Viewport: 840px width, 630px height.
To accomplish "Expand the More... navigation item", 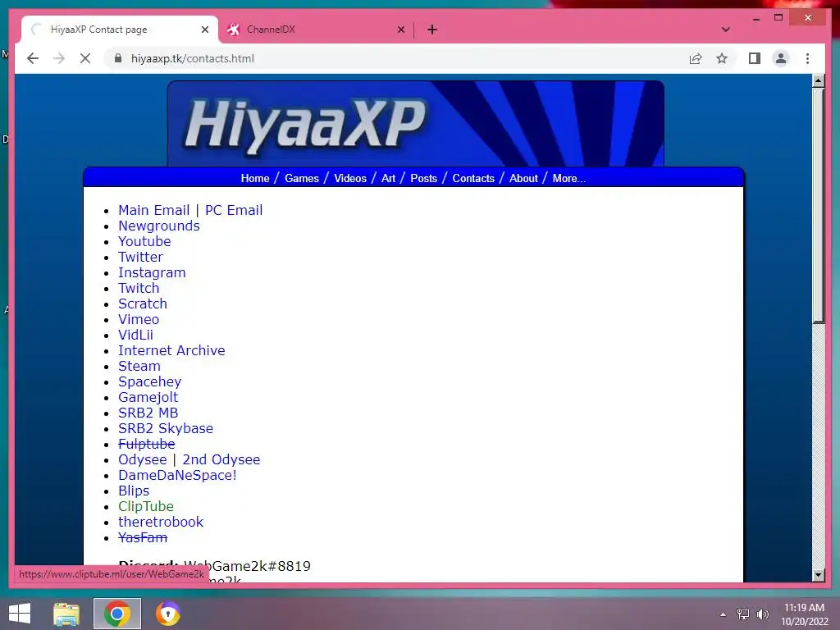I will [569, 178].
